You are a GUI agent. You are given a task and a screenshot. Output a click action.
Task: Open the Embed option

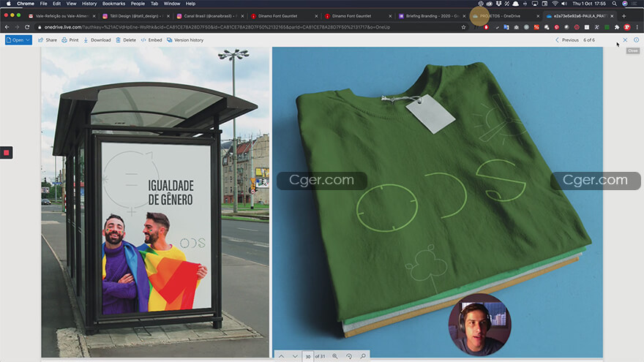pyautogui.click(x=151, y=40)
